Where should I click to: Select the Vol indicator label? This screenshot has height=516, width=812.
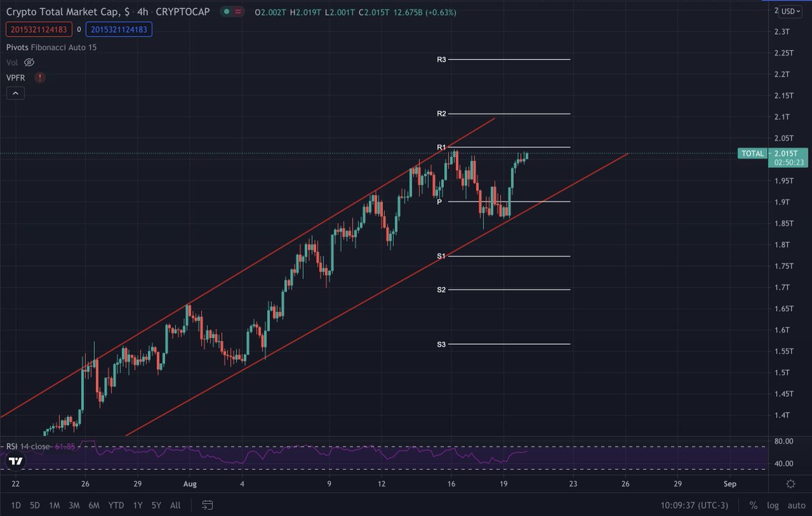(13, 62)
